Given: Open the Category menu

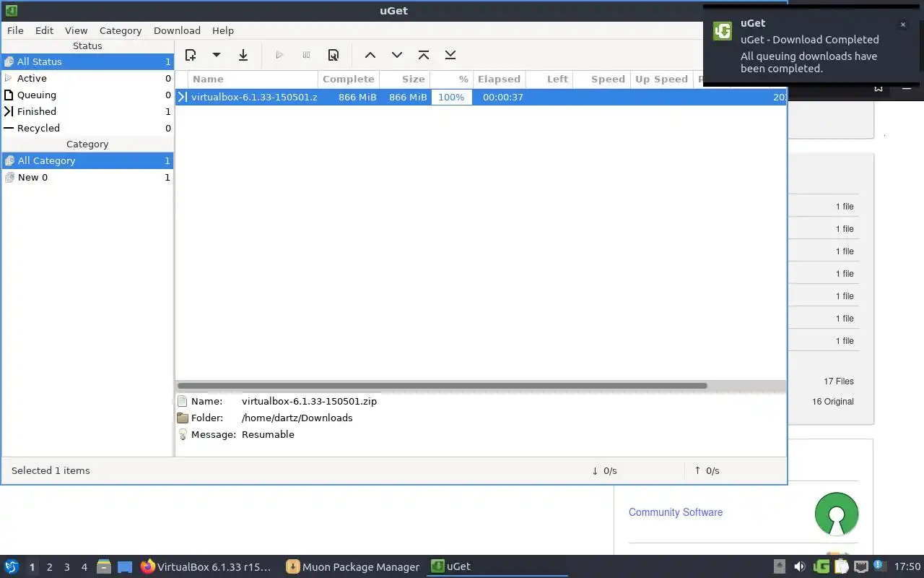Looking at the screenshot, I should pos(121,30).
